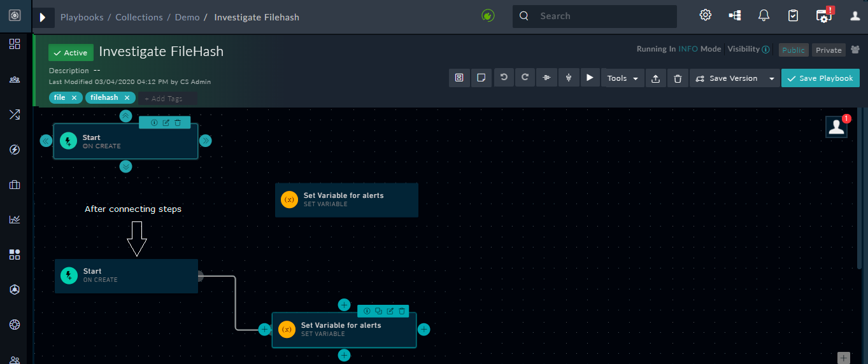Edit the Set Variable step via its mini toolbar
The image size is (868, 364).
pyautogui.click(x=390, y=311)
